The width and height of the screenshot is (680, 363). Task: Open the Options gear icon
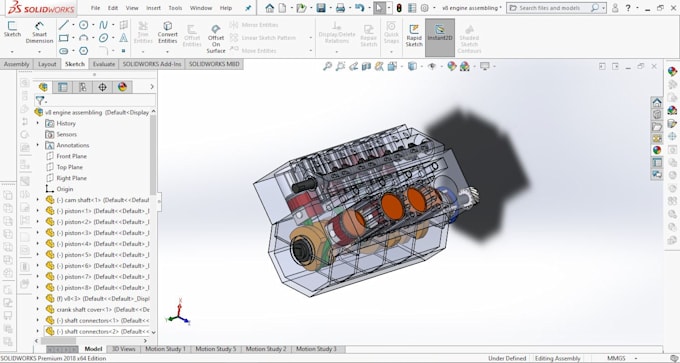[x=425, y=8]
